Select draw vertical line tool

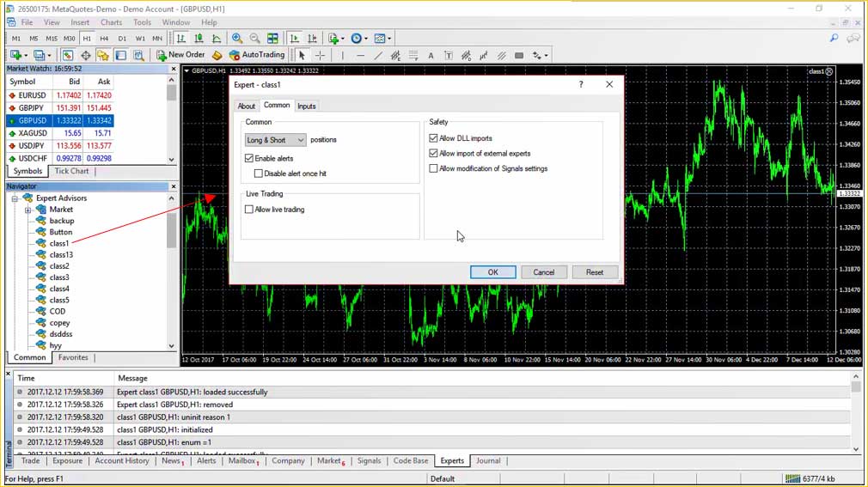click(342, 55)
